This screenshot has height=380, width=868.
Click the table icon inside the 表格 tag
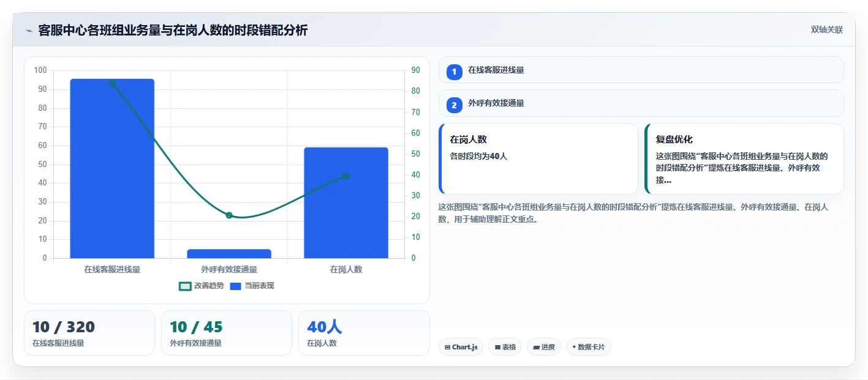click(498, 348)
